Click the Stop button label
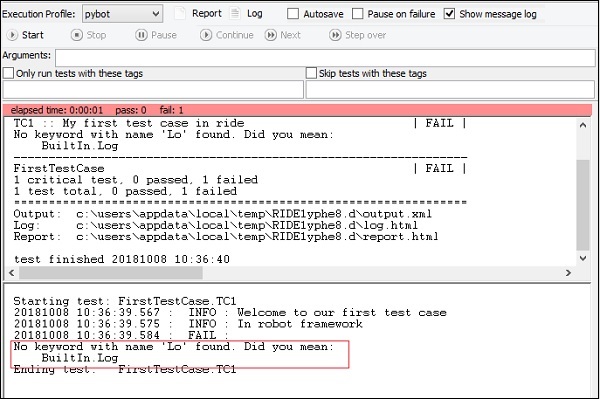Screen dimensions: 600x399 (96, 35)
